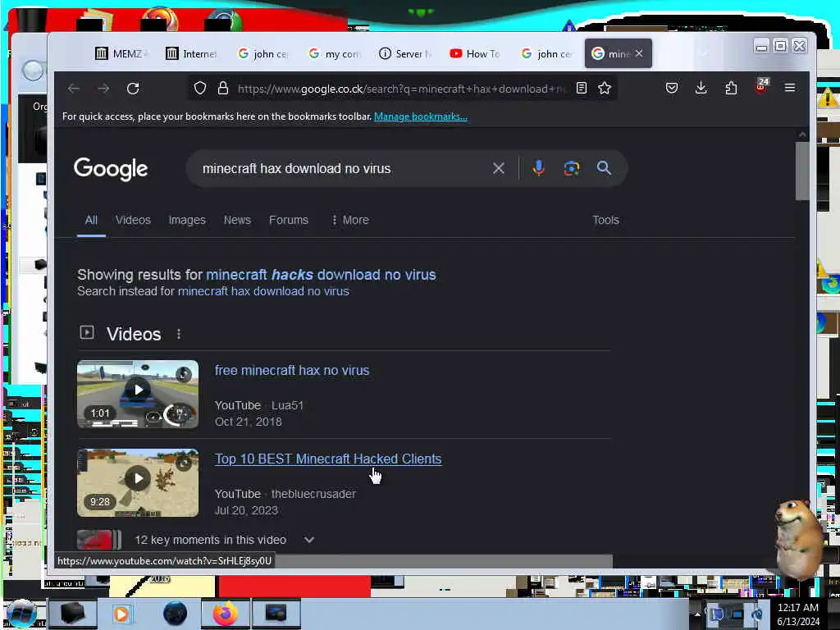Click the Google logo
This screenshot has width=840, height=630.
(111, 169)
